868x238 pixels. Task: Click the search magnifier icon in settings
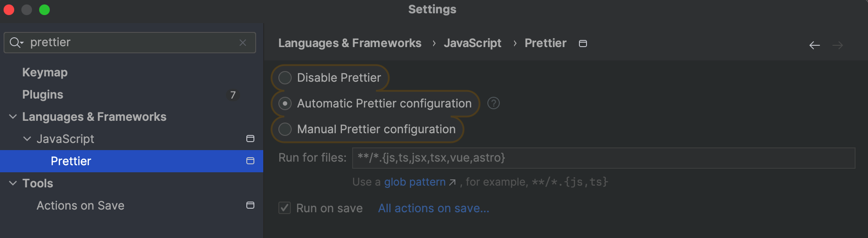tap(16, 43)
